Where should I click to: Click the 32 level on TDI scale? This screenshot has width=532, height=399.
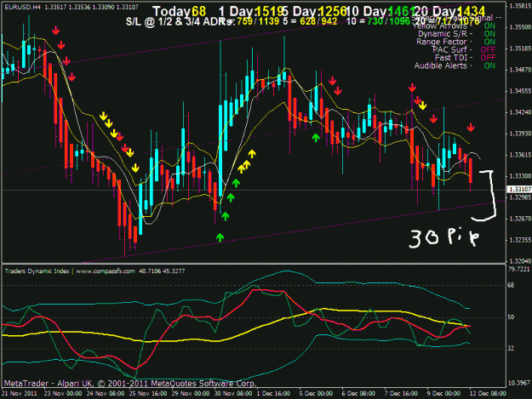pos(511,348)
